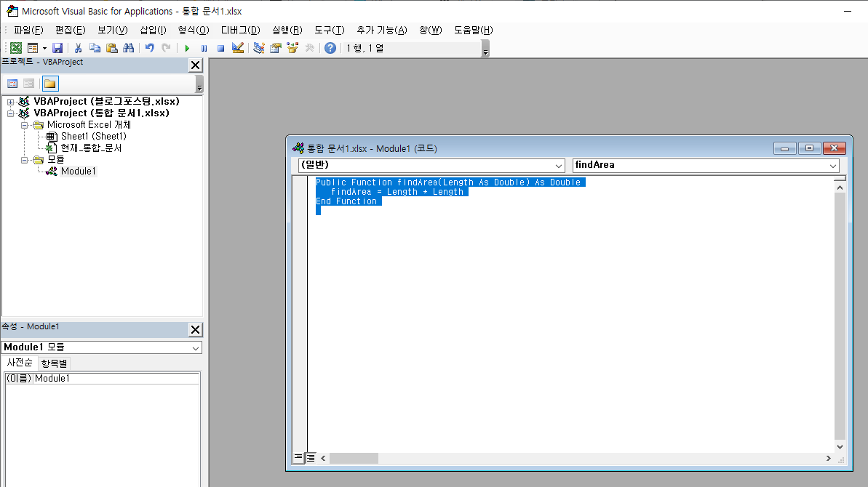Click the View Object icon in project panel
Viewport: 868px width, 487px height.
pos(29,84)
